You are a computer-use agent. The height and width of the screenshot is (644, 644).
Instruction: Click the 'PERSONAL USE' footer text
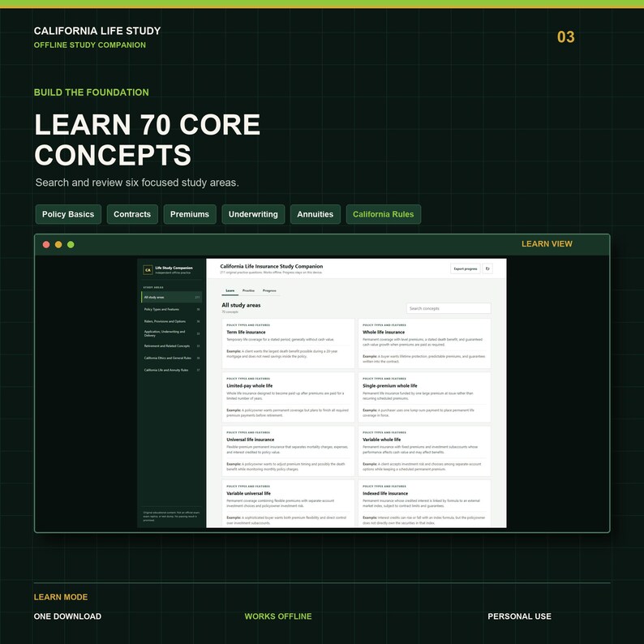(520, 616)
